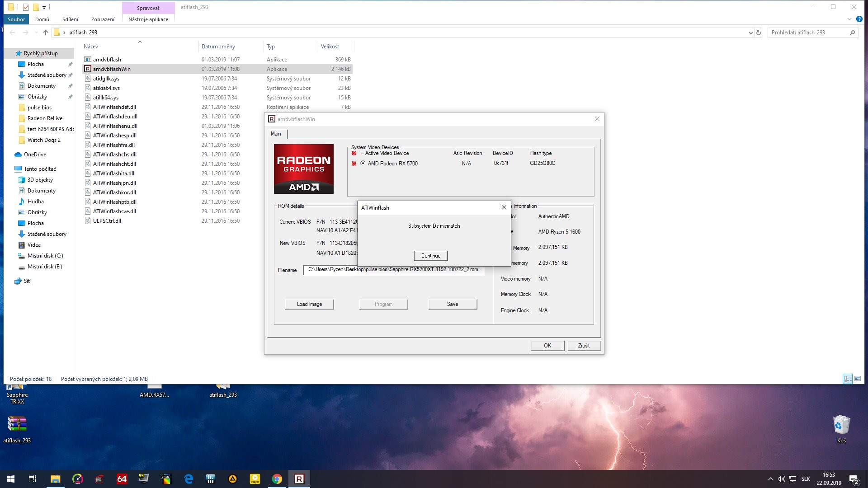Select the atidgllk.sys file
The width and height of the screenshot is (868, 488).
pos(106,79)
